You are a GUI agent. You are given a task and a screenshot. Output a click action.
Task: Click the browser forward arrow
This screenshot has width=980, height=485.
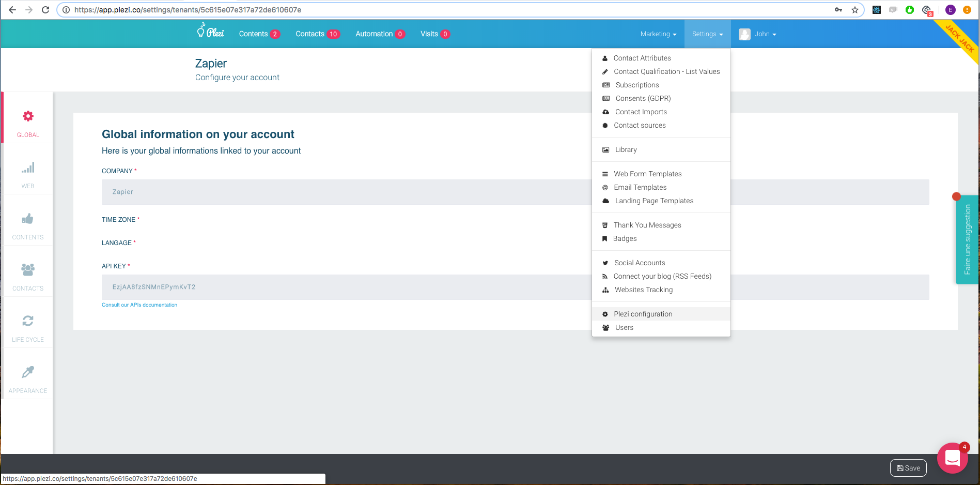pos(29,10)
